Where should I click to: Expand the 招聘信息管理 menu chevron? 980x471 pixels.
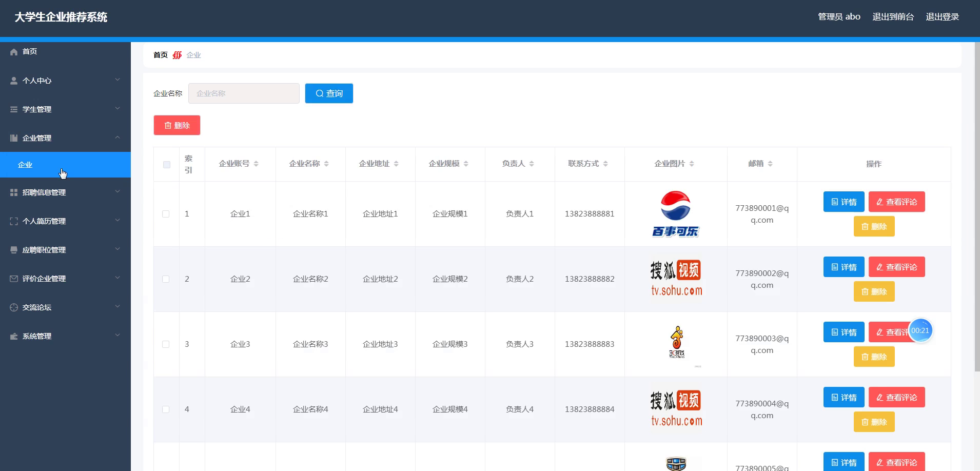click(x=117, y=191)
